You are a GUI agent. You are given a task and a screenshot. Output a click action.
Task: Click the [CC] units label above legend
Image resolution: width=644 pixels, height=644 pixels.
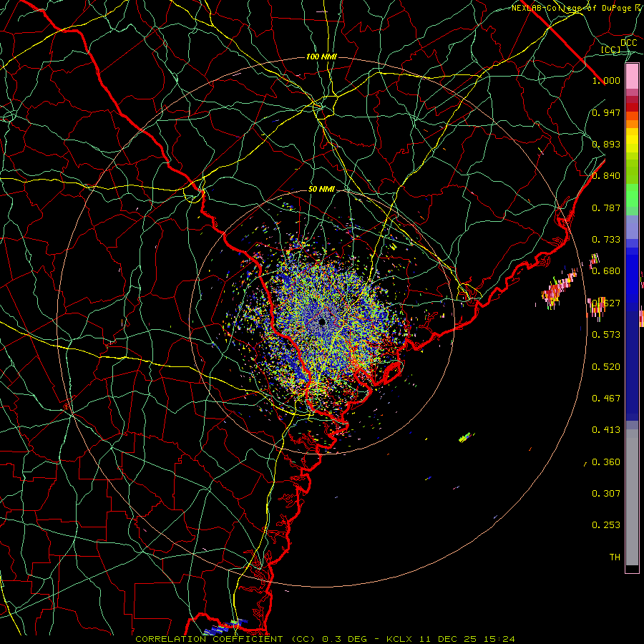tap(611, 49)
